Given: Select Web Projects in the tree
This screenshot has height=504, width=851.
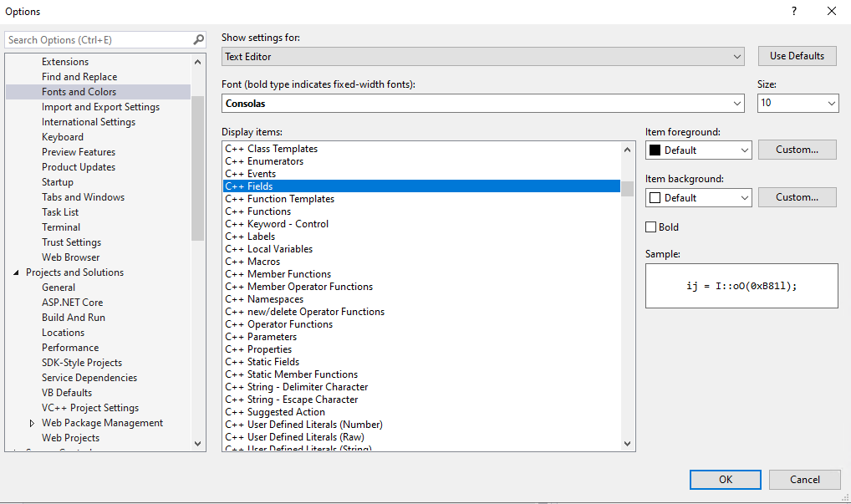Looking at the screenshot, I should (x=70, y=438).
